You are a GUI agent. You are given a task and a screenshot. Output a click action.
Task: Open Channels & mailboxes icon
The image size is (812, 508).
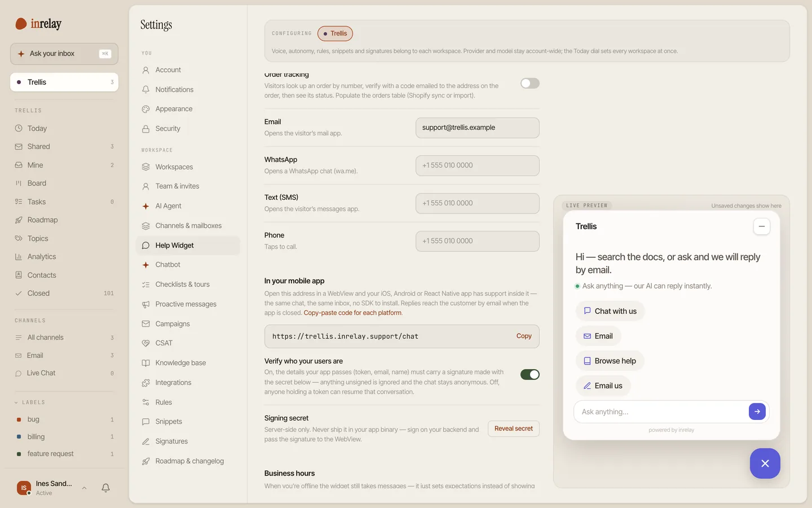[x=145, y=226]
